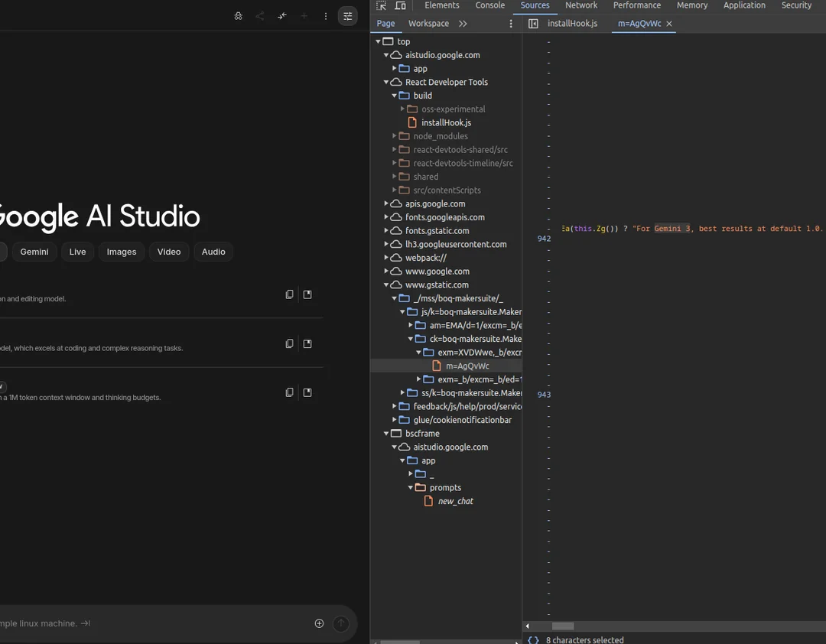Hide the navigator sidebar panel icon
Image resolution: width=826 pixels, height=644 pixels.
533,24
